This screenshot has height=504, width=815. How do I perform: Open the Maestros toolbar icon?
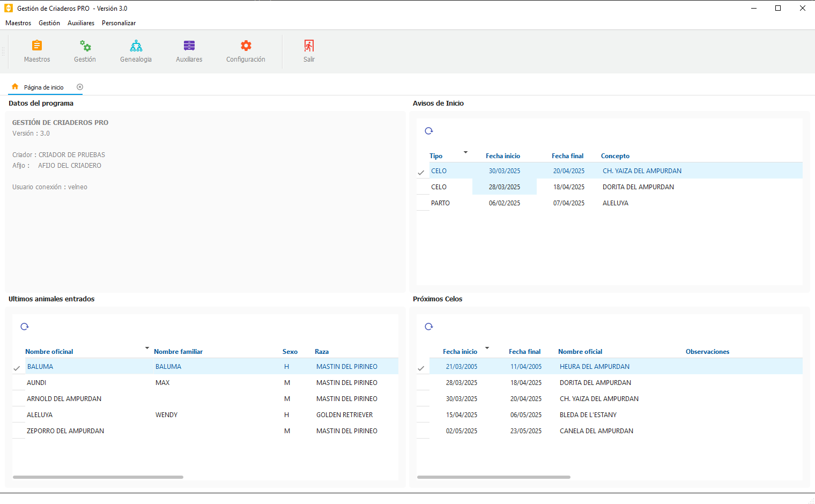pyautogui.click(x=37, y=46)
